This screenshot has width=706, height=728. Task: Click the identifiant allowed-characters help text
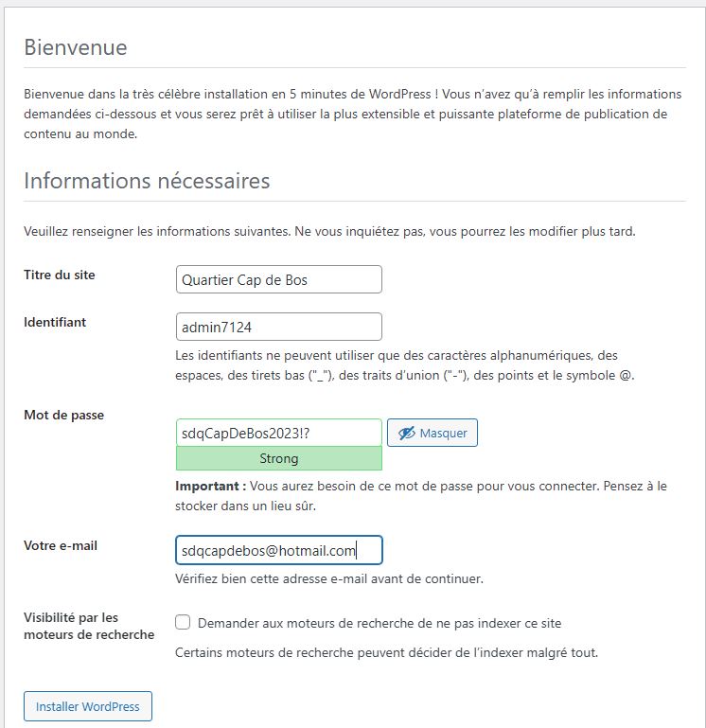[x=404, y=365]
